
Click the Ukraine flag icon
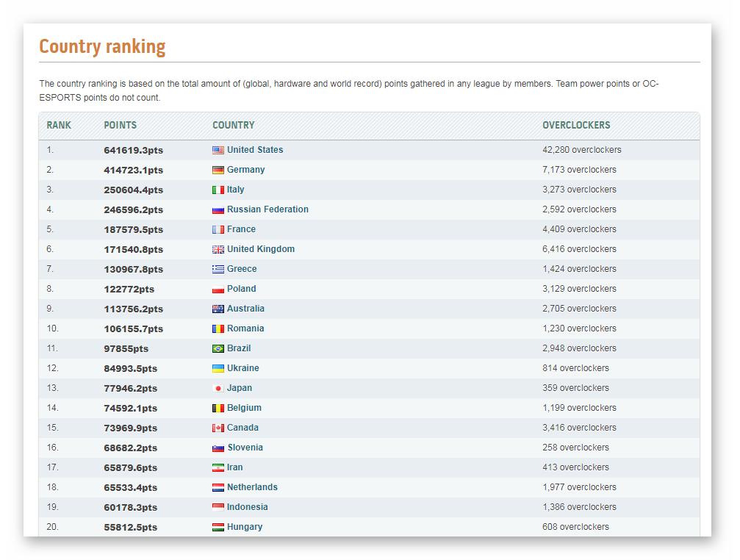[x=218, y=368]
